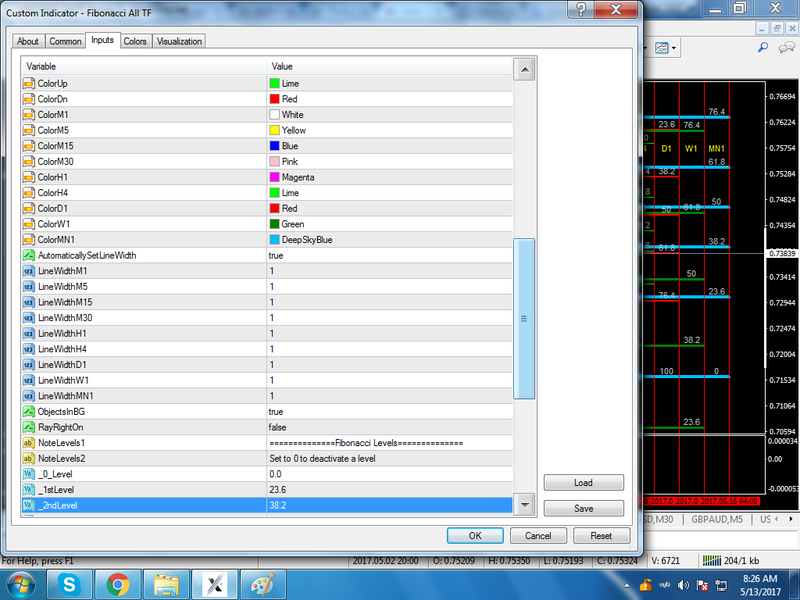Click the _1stLevel double icon
The height and width of the screenshot is (600, 800).
click(29, 490)
